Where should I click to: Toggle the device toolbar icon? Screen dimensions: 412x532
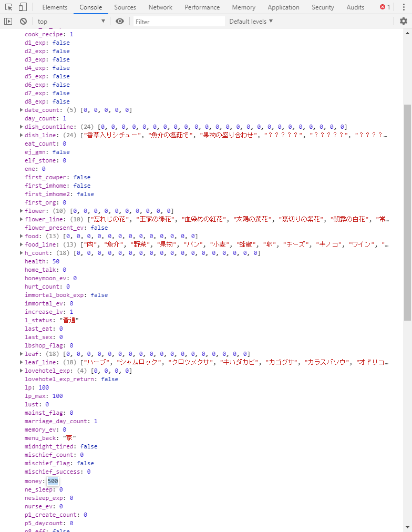(x=23, y=7)
